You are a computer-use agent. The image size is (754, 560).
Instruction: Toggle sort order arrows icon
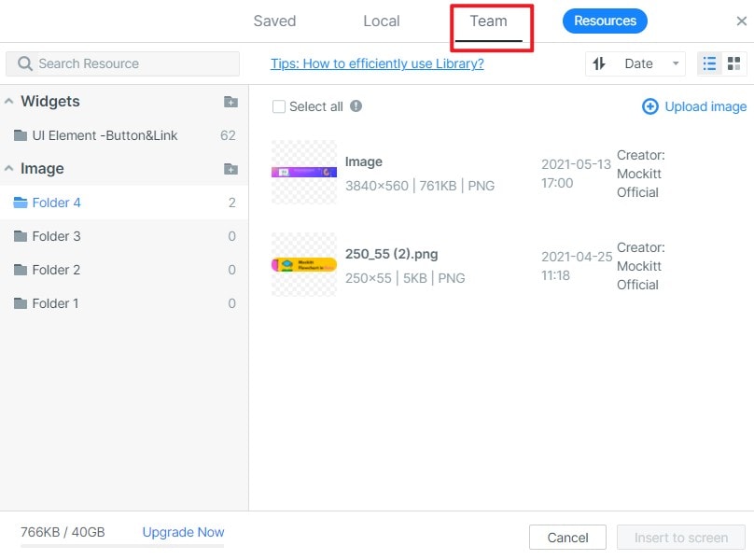[x=599, y=63]
